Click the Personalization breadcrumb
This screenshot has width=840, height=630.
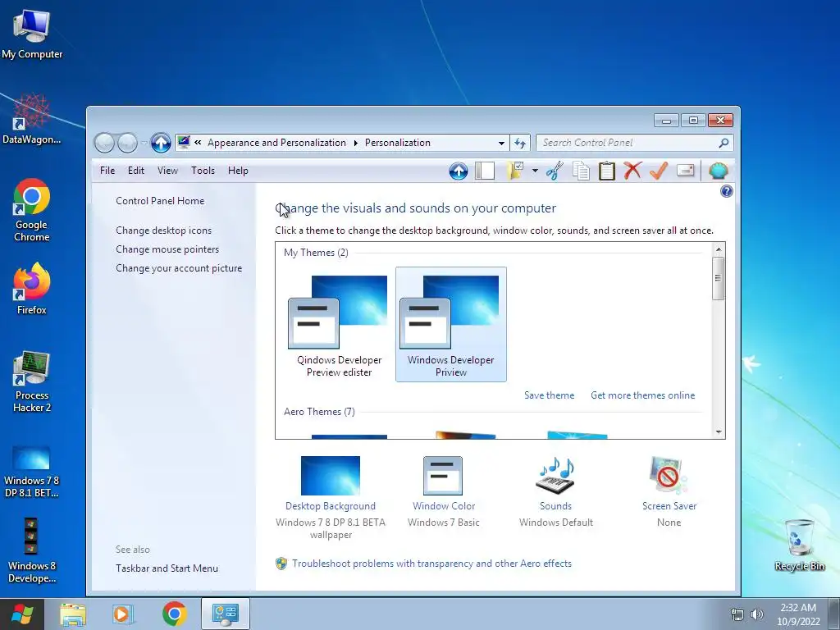click(398, 143)
